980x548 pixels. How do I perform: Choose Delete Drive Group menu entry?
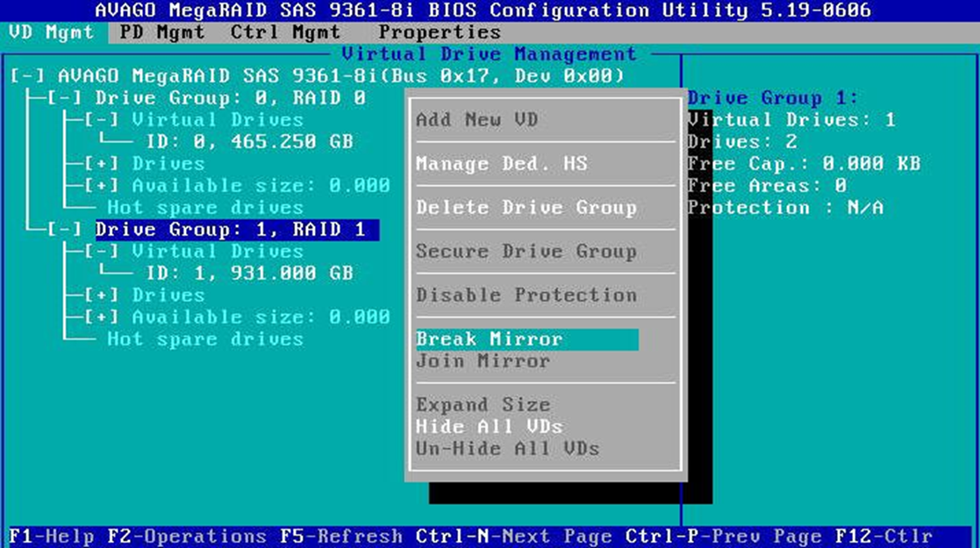[526, 208]
